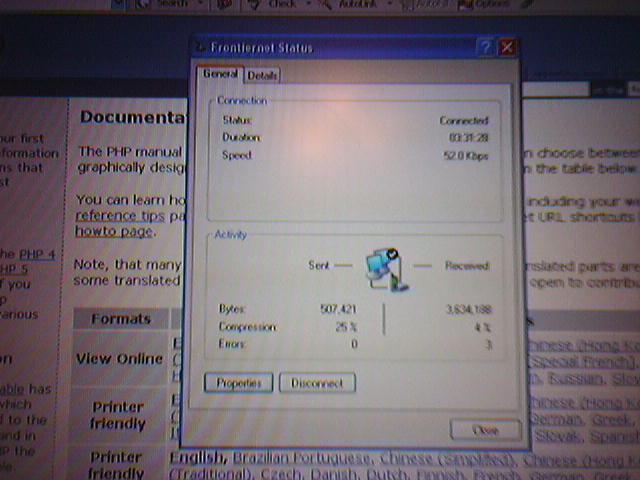This screenshot has height=480, width=640.
Task: Click the AutoFill toolbar button
Action: coord(432,5)
